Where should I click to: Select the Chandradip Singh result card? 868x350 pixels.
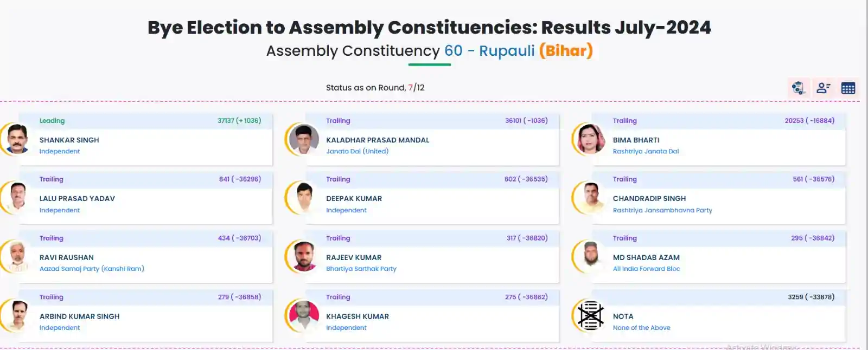tap(718, 198)
